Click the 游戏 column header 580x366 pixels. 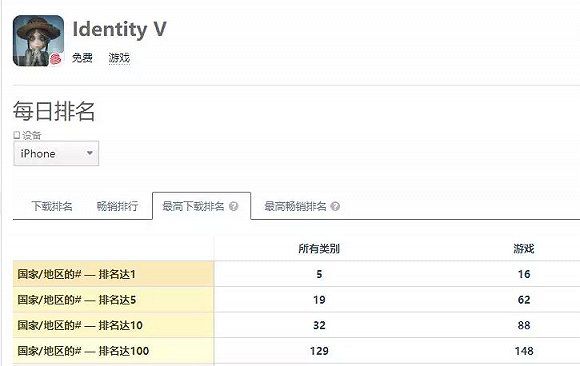[523, 249]
